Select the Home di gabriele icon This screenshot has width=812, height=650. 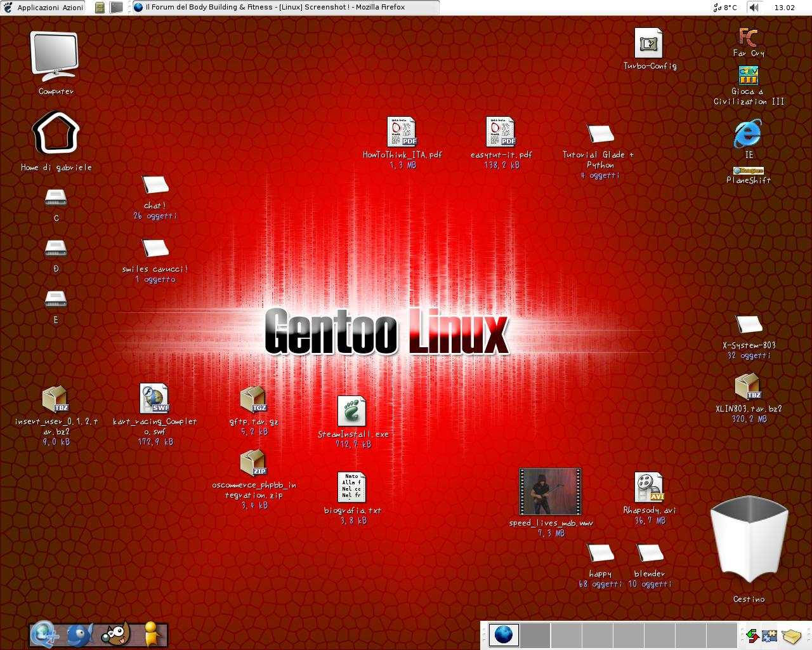[56, 133]
